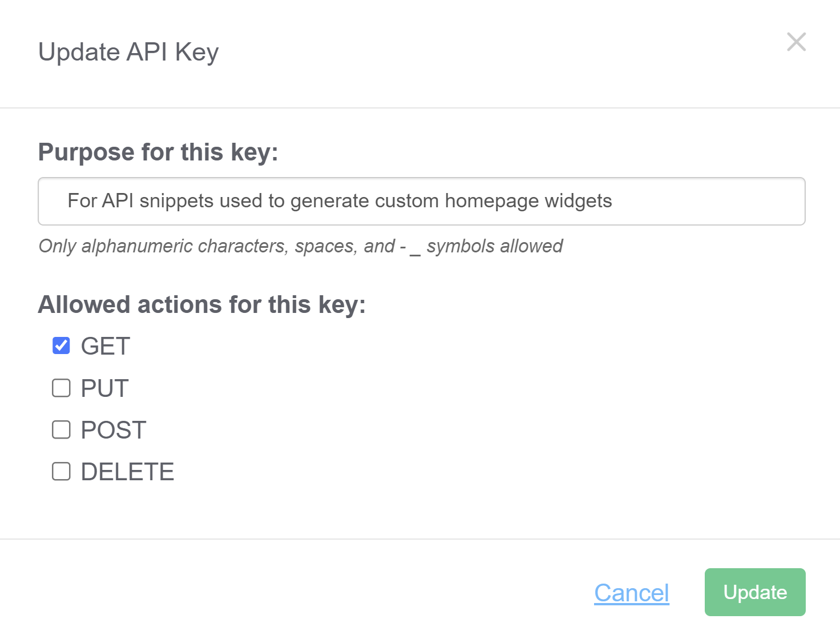Click 'Allowed actions for this key' heading
The image size is (840, 639).
click(201, 304)
